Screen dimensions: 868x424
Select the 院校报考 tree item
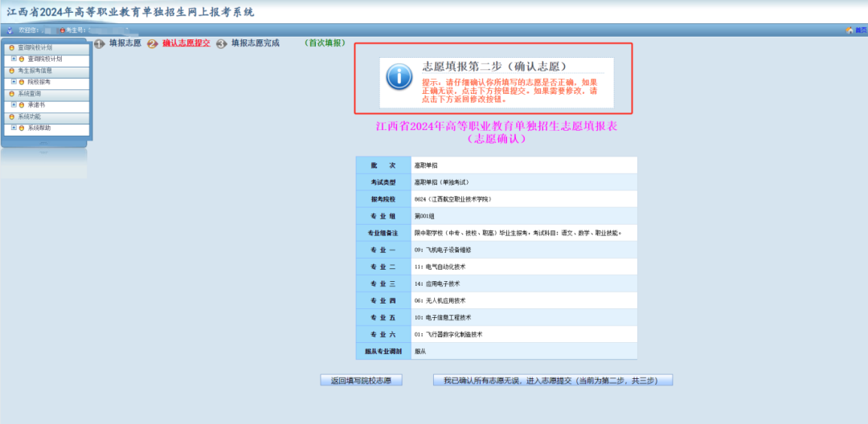pos(39,82)
